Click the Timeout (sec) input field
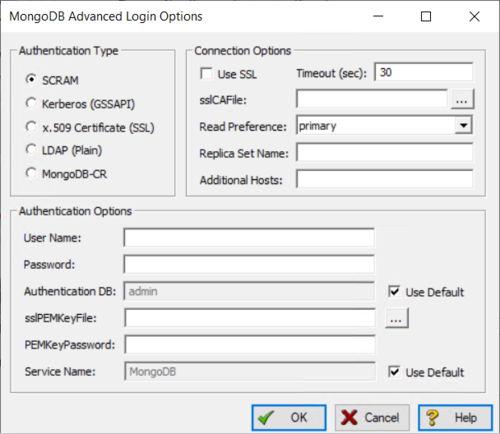The height and width of the screenshot is (434, 500). pyautogui.click(x=424, y=72)
